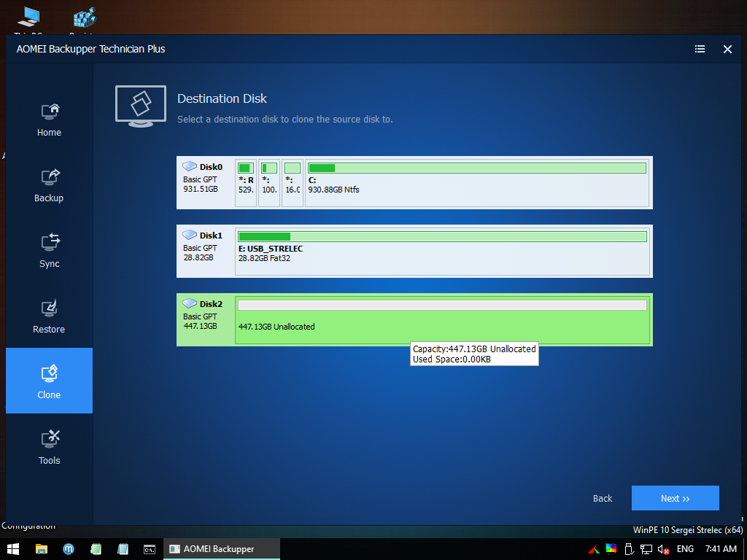Click the red-green tray icon

point(594,549)
